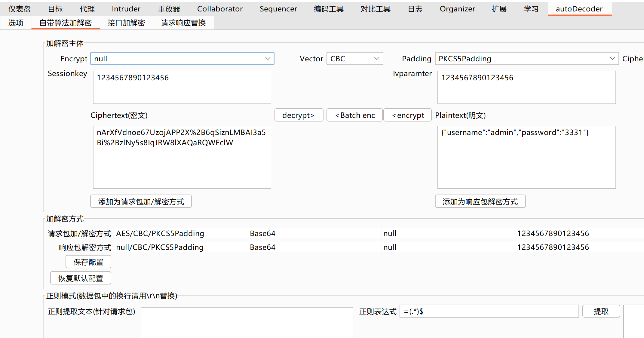Viewport: 644px width, 338px height.
Task: Click the Plaintext(明文) text area
Action: tap(526, 157)
